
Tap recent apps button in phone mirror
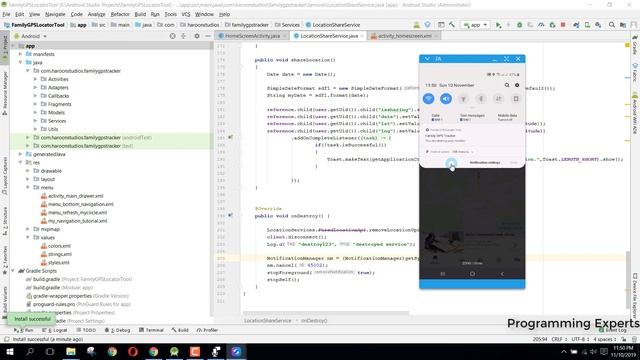tap(442, 274)
